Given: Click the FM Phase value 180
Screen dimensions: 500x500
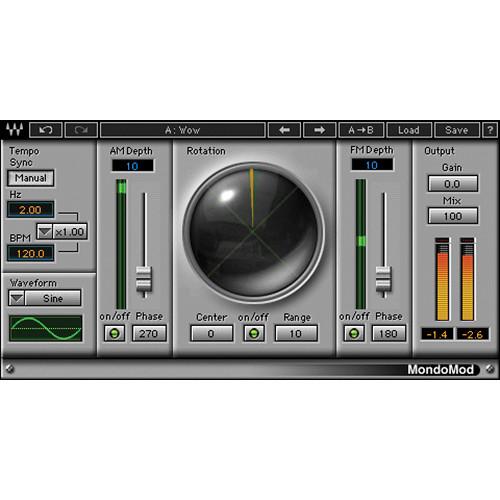Looking at the screenshot, I should tap(389, 333).
